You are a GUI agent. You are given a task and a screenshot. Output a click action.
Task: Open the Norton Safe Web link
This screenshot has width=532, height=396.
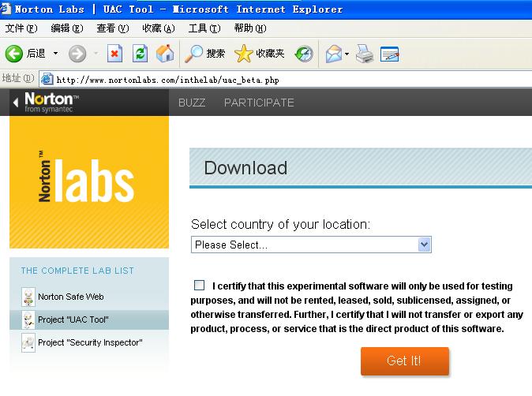[70, 297]
